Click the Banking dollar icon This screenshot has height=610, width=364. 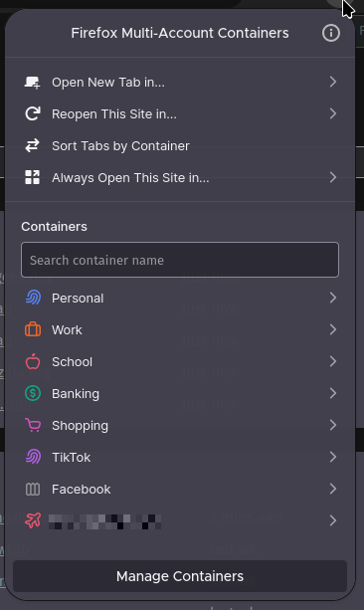tap(33, 393)
